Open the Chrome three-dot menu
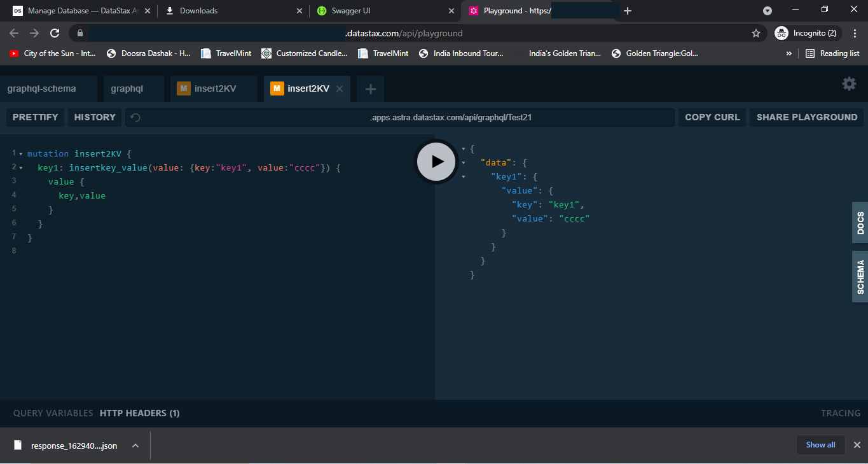Image resolution: width=868 pixels, height=464 pixels. click(855, 32)
